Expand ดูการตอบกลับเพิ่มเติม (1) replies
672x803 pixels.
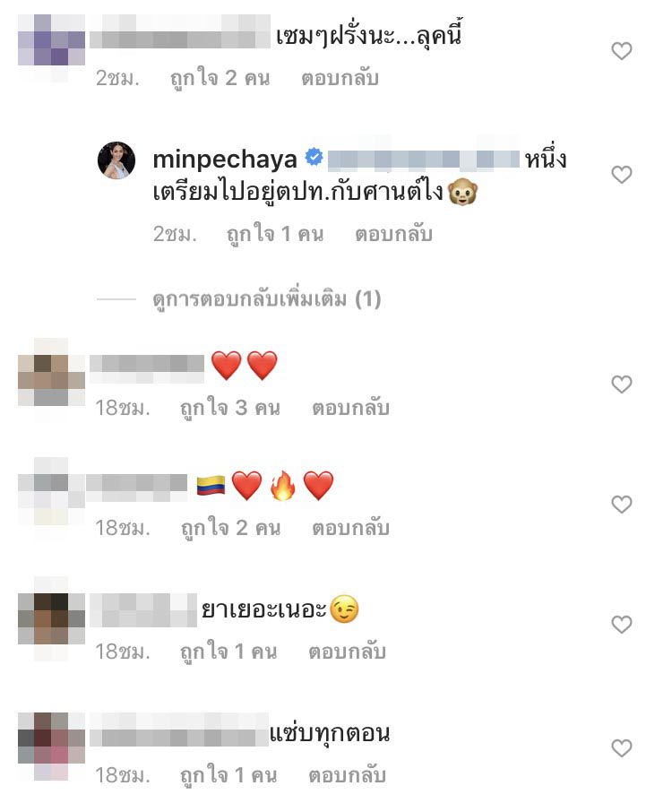pos(266,299)
